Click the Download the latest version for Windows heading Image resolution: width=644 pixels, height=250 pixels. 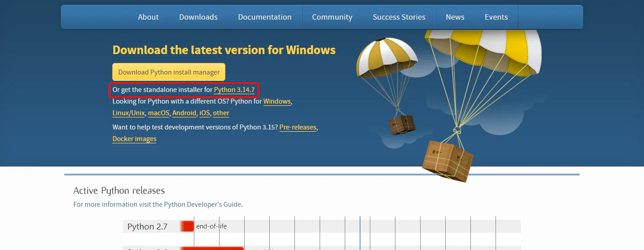[x=224, y=50]
